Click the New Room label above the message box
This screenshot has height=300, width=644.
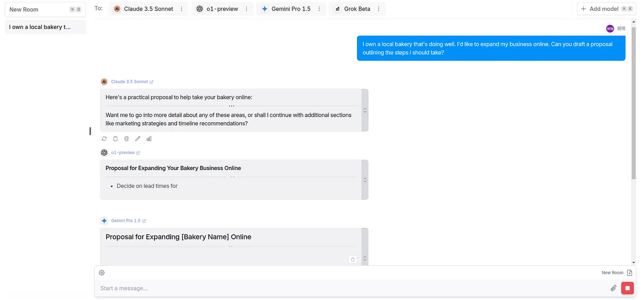[x=612, y=273]
